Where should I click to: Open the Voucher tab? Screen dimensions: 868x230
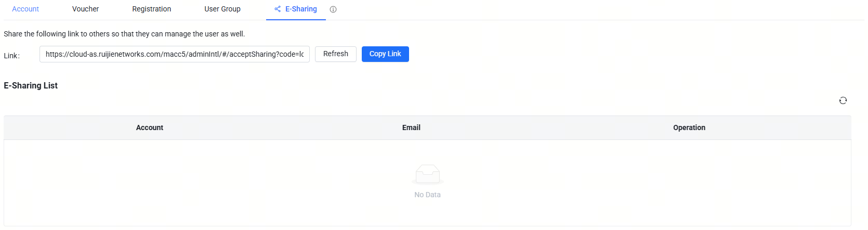pos(85,9)
